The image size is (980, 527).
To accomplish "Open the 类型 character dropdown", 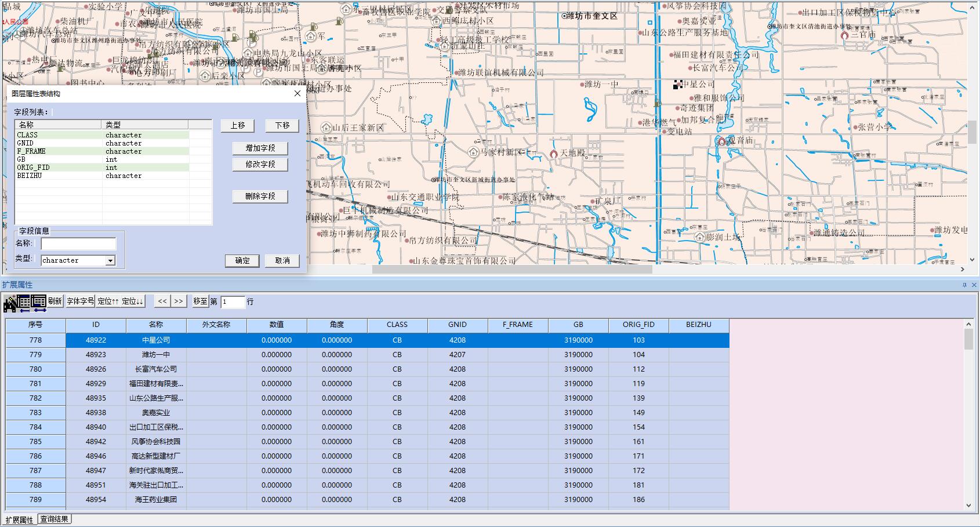I will [110, 261].
